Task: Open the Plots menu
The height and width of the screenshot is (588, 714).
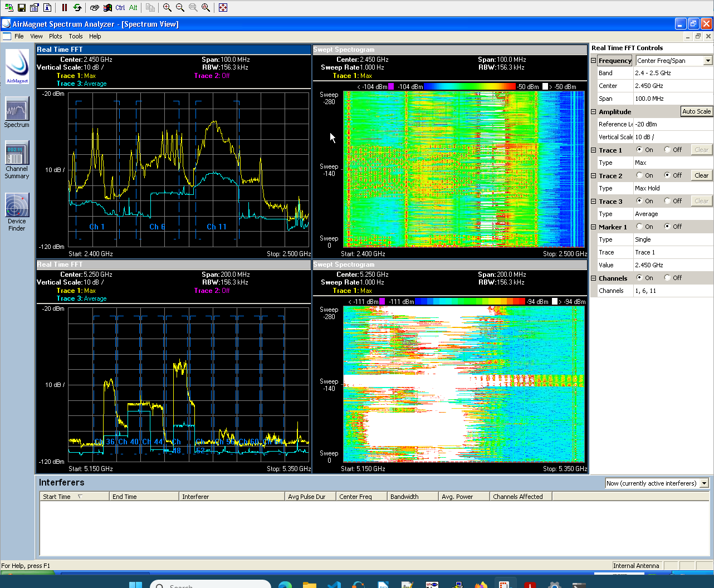Action: pyautogui.click(x=56, y=36)
